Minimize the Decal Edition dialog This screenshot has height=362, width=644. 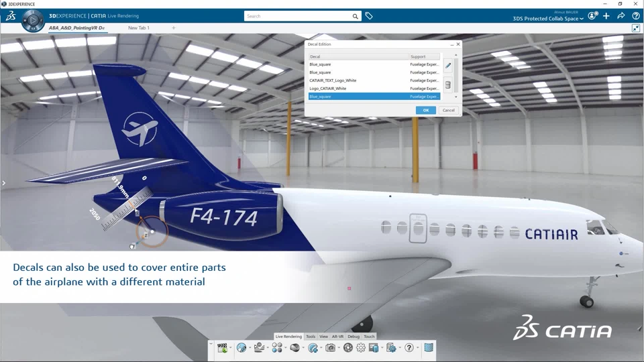tap(451, 44)
